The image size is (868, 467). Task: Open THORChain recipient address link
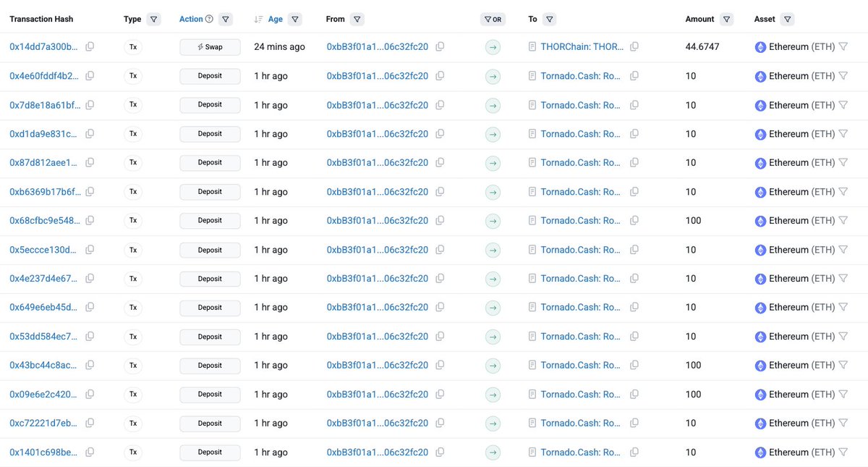(x=582, y=46)
